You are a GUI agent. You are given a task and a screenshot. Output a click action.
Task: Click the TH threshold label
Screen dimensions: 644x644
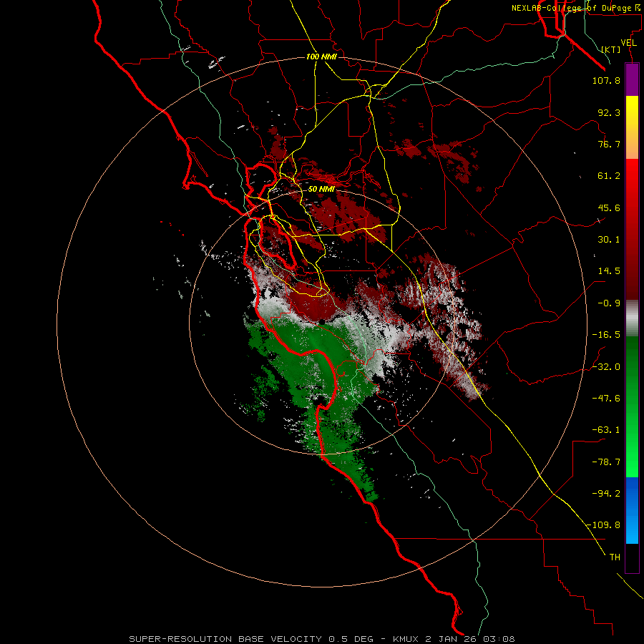coord(615,557)
